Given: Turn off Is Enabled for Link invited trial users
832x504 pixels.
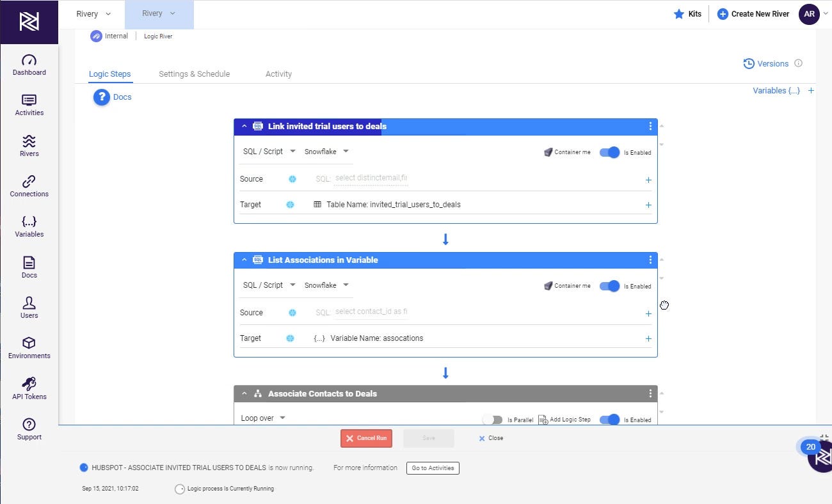Looking at the screenshot, I should pyautogui.click(x=609, y=152).
